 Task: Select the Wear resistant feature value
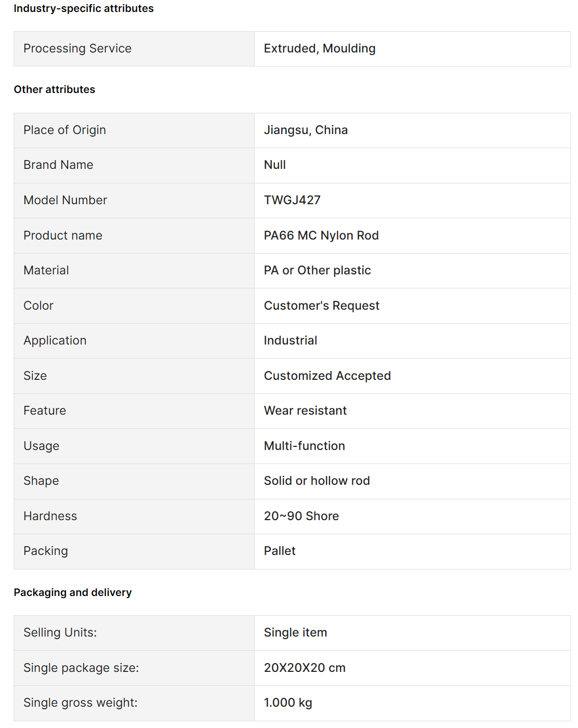305,411
